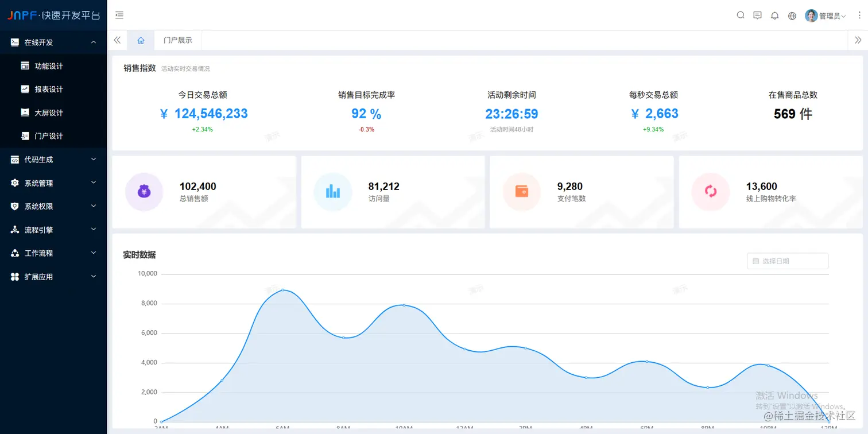
Task: Expand the 系统管理 menu
Action: coord(53,183)
